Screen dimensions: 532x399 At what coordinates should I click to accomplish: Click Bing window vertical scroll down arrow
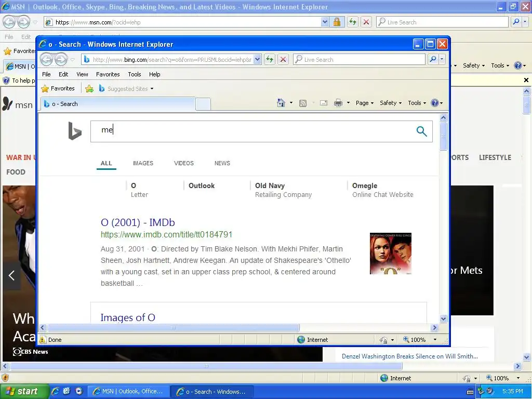pos(443,318)
